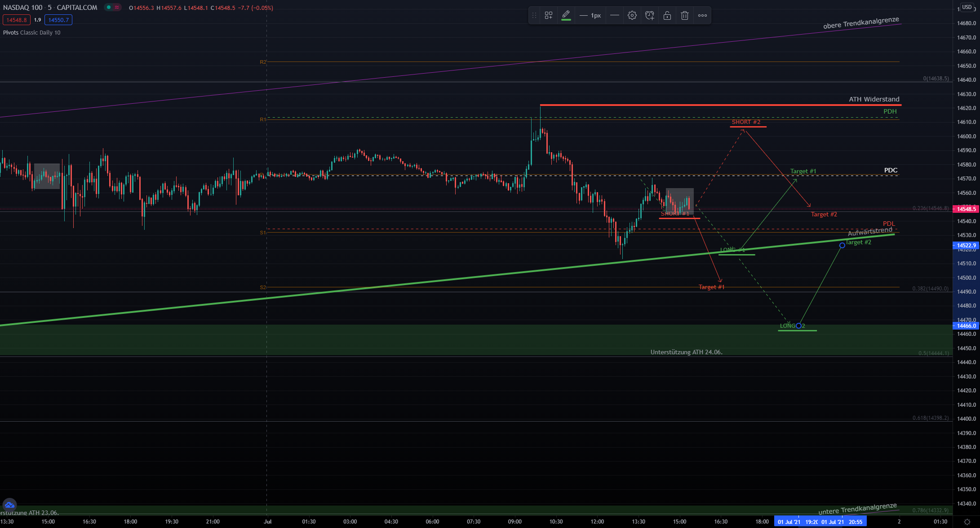Viewport: 980px width, 528px height.
Task: Toggle the lock on the drawing
Action: coord(667,15)
